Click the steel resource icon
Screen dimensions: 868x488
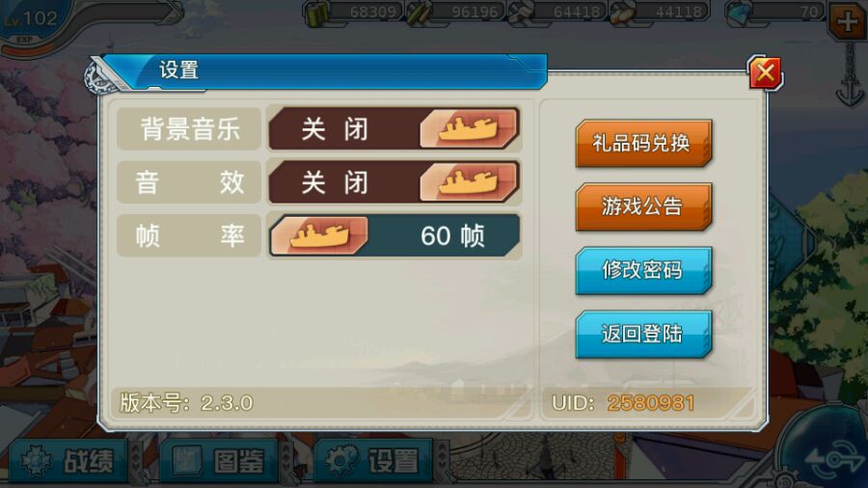[521, 13]
